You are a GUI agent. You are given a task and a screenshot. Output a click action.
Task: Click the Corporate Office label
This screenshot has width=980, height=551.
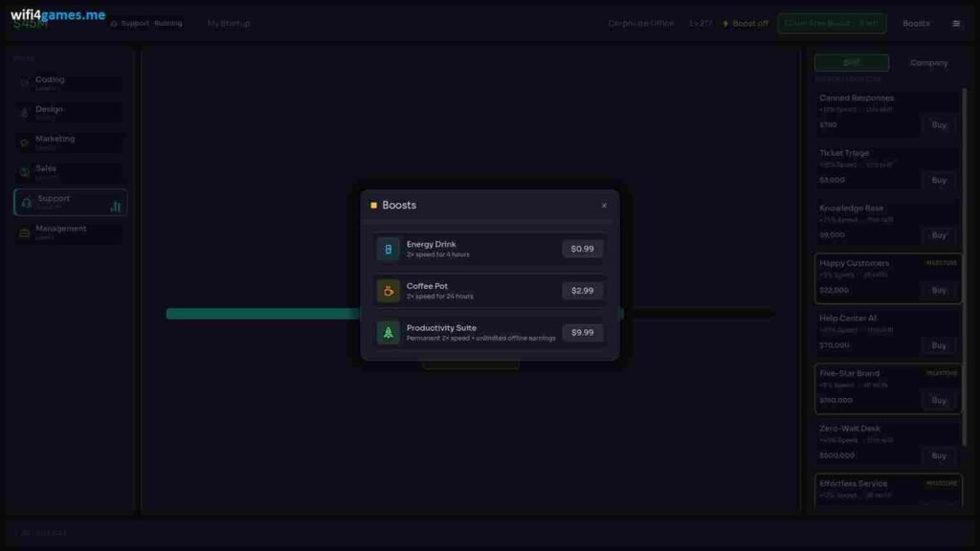(x=640, y=23)
